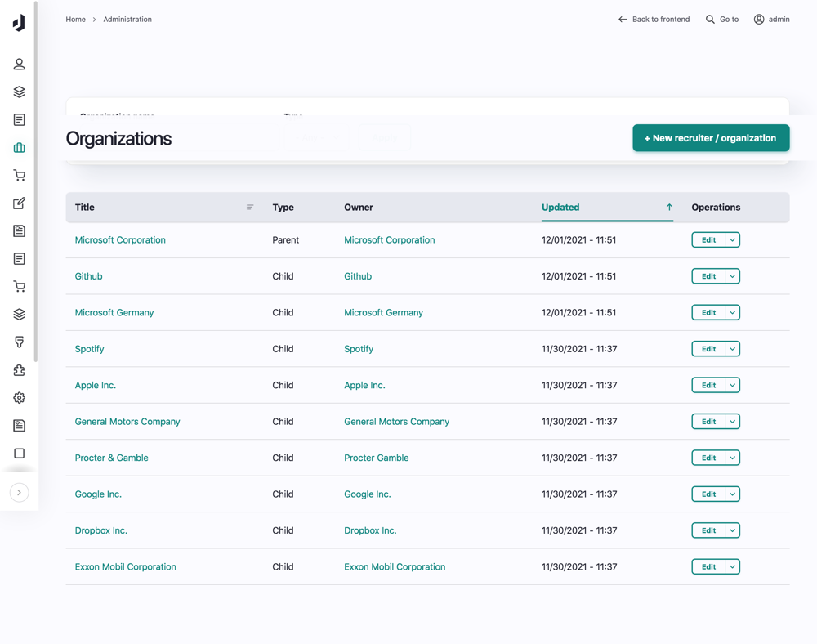The height and width of the screenshot is (644, 817).
Task: Open the Exxon Mobil Corporation owner link
Action: (x=395, y=567)
